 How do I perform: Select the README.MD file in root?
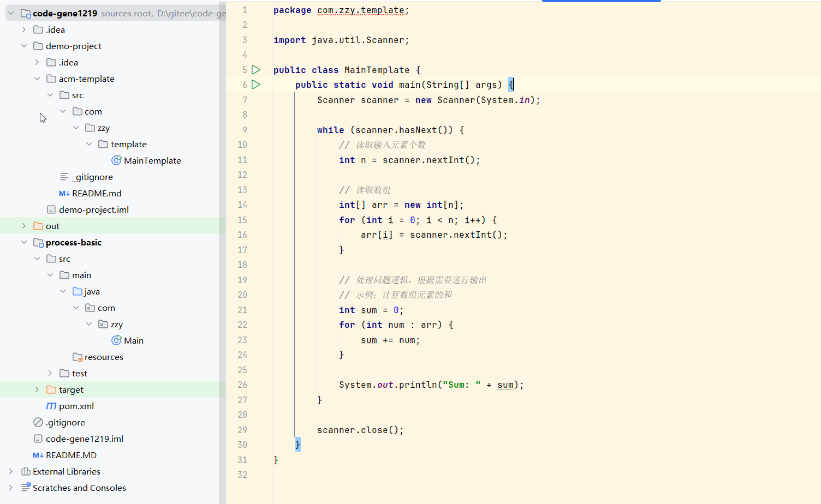pos(65,455)
